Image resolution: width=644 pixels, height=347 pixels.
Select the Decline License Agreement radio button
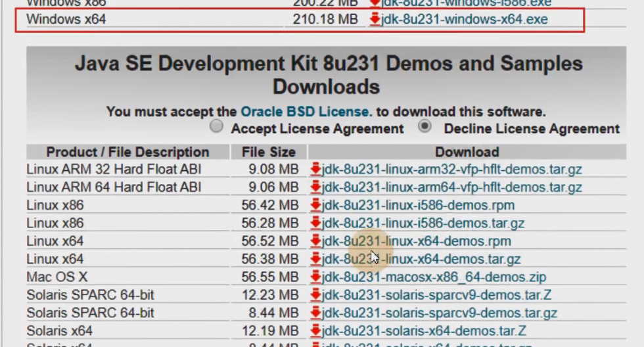click(x=425, y=126)
